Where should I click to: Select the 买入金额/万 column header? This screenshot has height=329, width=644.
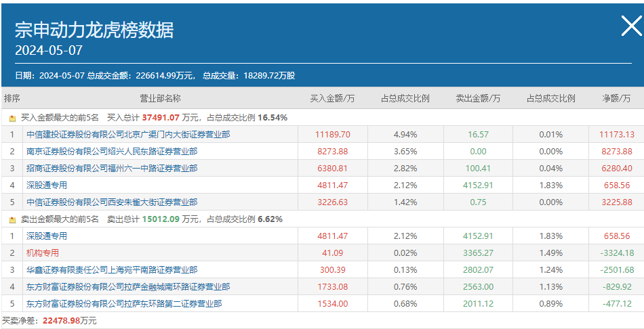click(x=332, y=98)
